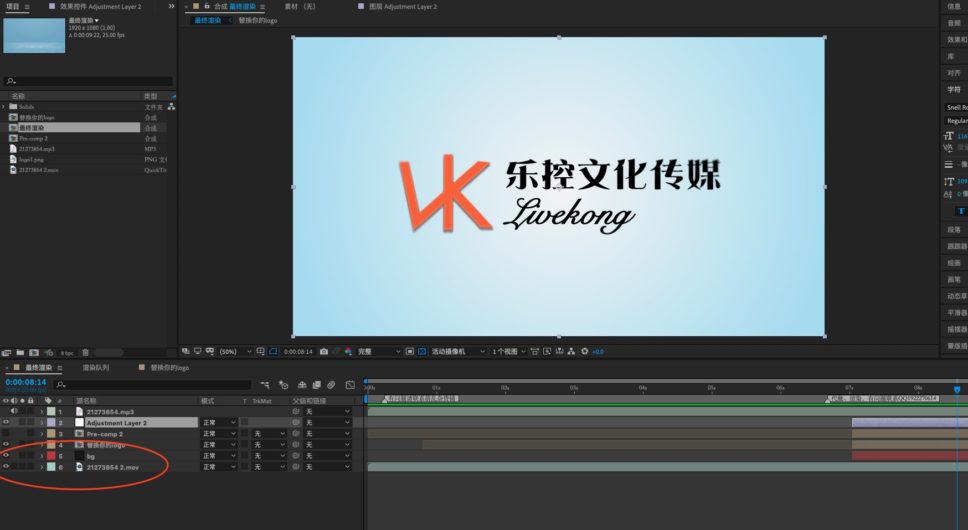968x530 pixels.
Task: Click the timeline layer search field
Action: click(152, 385)
